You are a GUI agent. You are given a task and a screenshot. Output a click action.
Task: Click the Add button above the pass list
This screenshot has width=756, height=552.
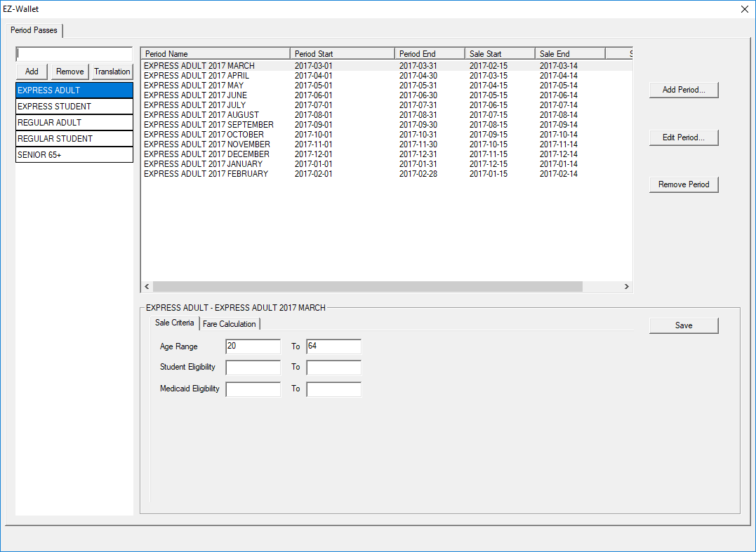tap(31, 72)
